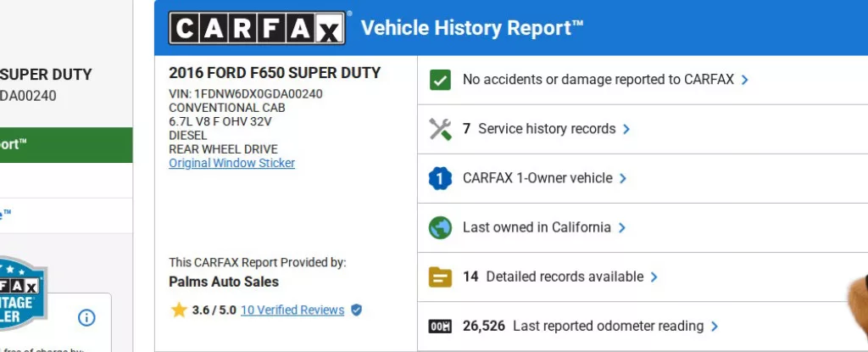Viewport: 868px width, 352px height.
Task: Click the gold star rating icon
Action: [x=179, y=310]
